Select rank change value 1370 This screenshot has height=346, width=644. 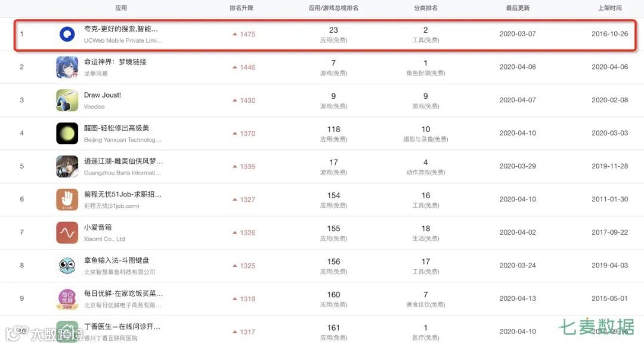click(247, 133)
